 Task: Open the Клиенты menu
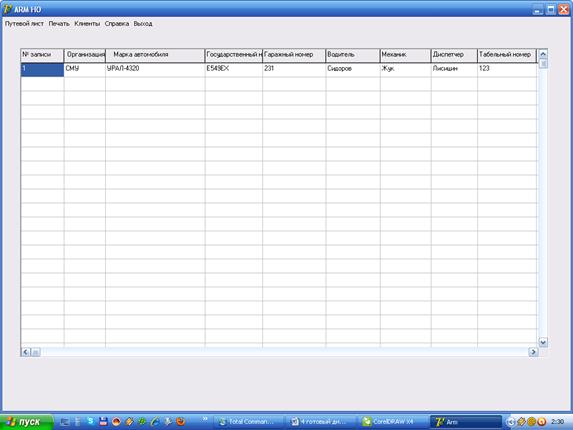point(87,24)
